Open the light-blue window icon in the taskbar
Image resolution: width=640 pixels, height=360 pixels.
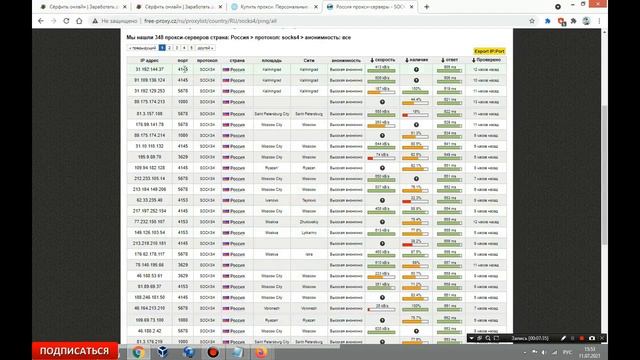(237, 352)
